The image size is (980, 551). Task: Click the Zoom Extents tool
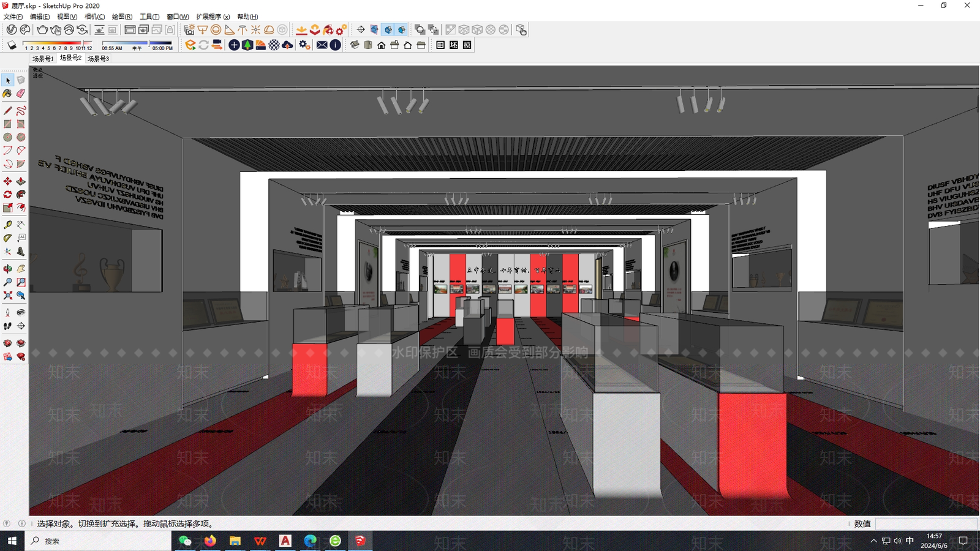point(7,295)
